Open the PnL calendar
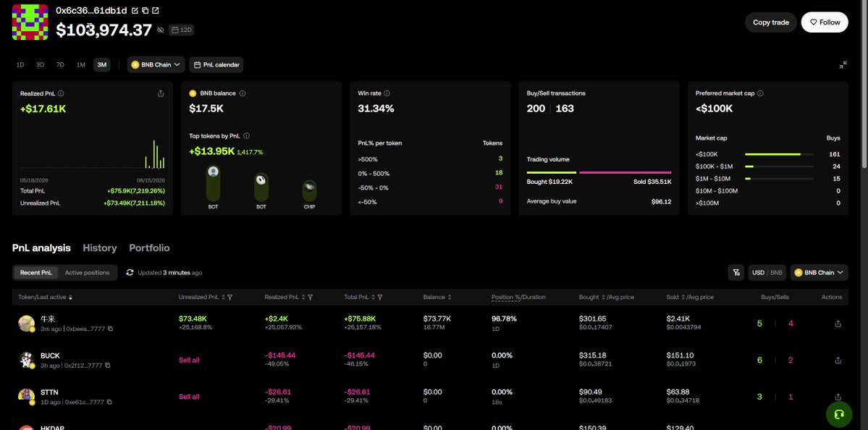Screen dimensions: 868x430 point(216,64)
